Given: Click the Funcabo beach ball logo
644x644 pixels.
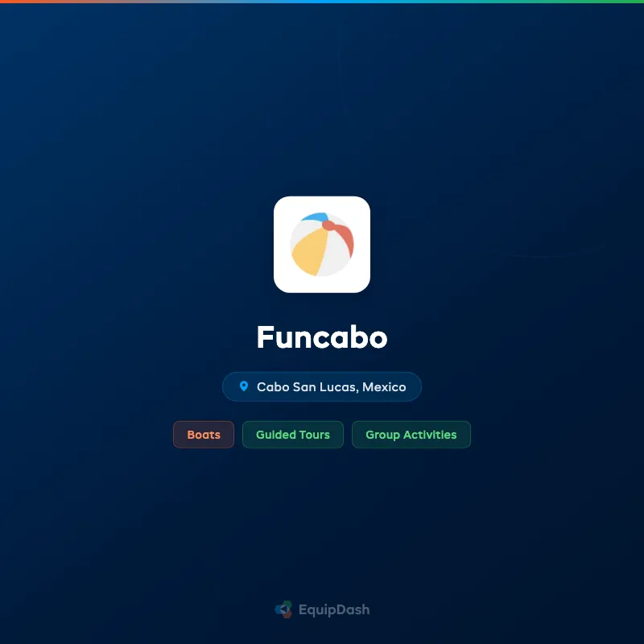Looking at the screenshot, I should 321,245.
